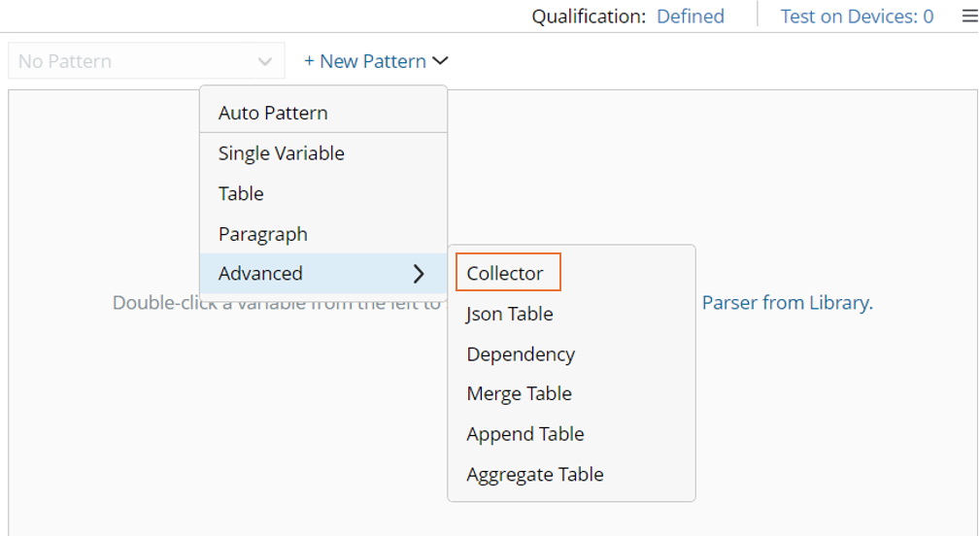This screenshot has height=536, width=980.
Task: Choose Json Table from the submenu
Action: 510,314
